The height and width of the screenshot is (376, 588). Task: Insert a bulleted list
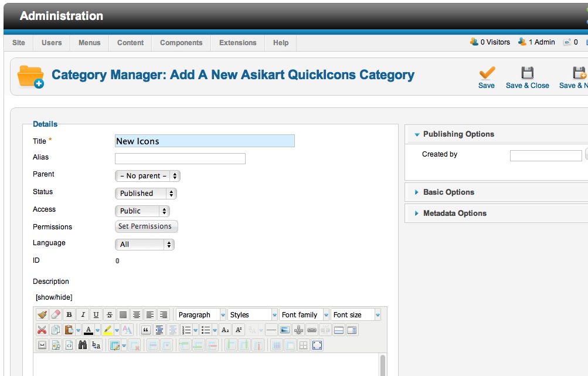tap(206, 330)
